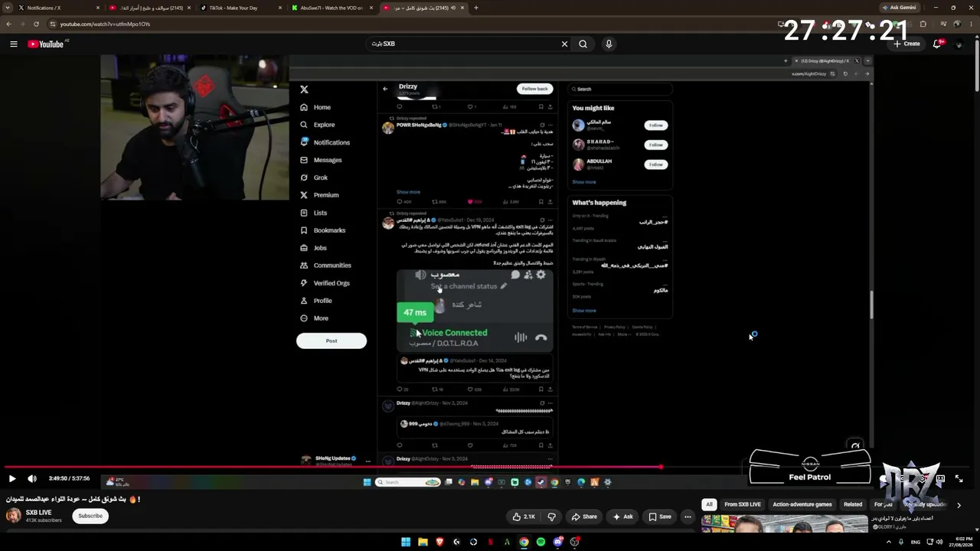980x551 pixels.
Task: Click the X Search field
Action: pos(620,89)
